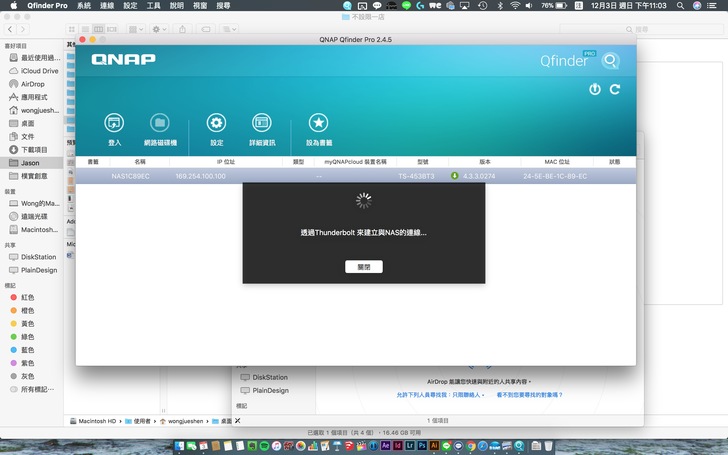
Task: Click the AirPlay icon in the menu bar
Action: click(x=464, y=6)
